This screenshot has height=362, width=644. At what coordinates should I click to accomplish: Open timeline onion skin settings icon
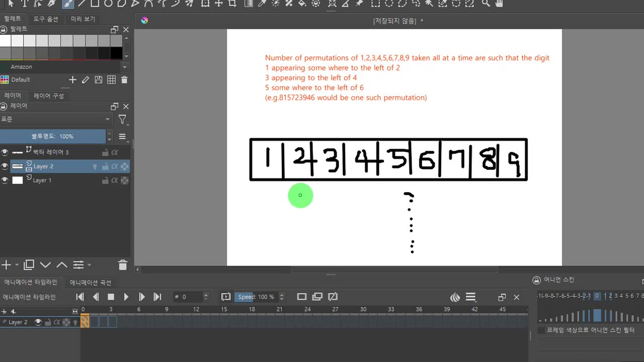tap(455, 297)
